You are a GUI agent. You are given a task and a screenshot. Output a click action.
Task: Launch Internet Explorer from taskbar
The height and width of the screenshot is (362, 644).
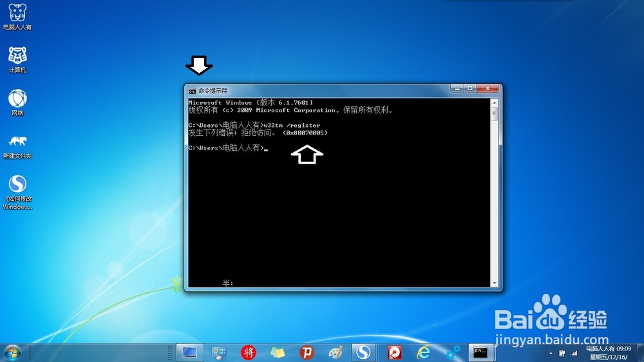coord(424,352)
